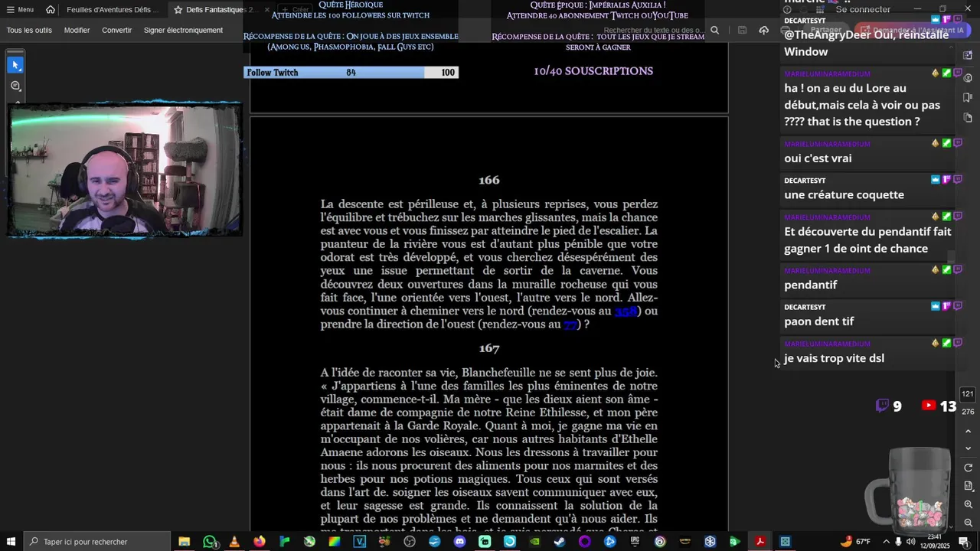
Task: Open Epic Games launcher from taskbar
Action: [x=635, y=541]
